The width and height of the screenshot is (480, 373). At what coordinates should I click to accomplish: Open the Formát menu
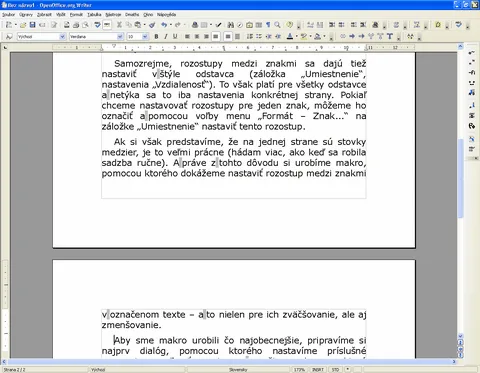pos(76,15)
